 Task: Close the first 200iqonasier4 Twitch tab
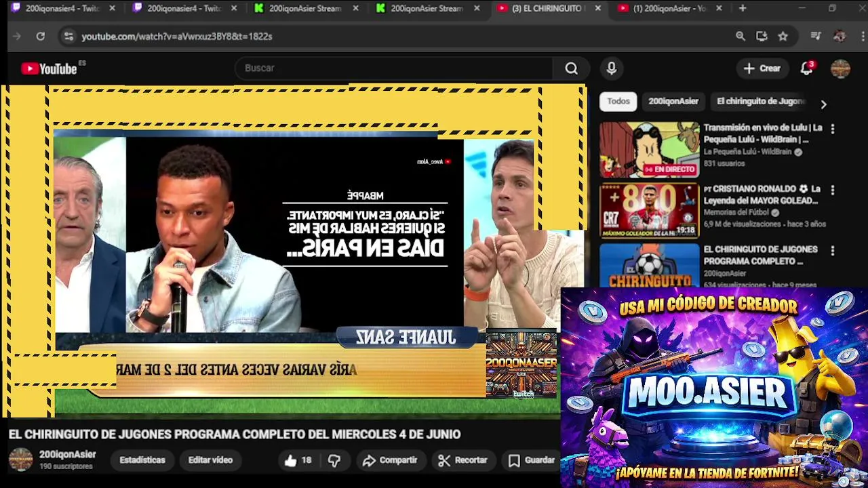pyautogui.click(x=112, y=8)
